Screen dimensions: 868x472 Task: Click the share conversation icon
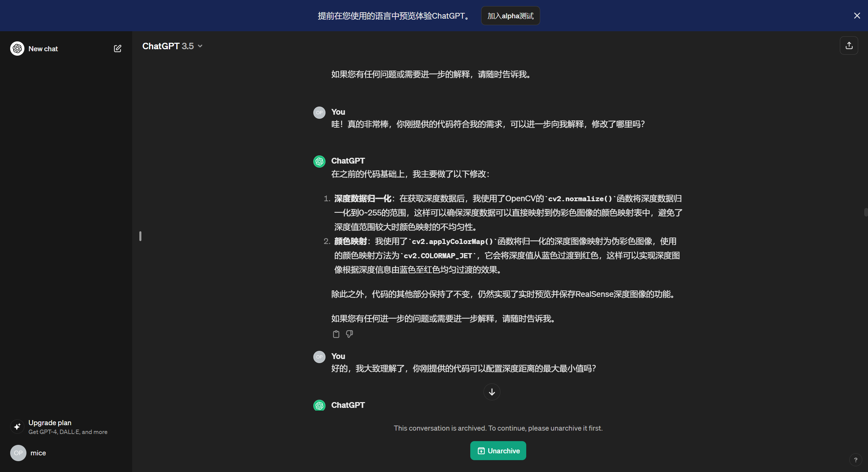849,45
